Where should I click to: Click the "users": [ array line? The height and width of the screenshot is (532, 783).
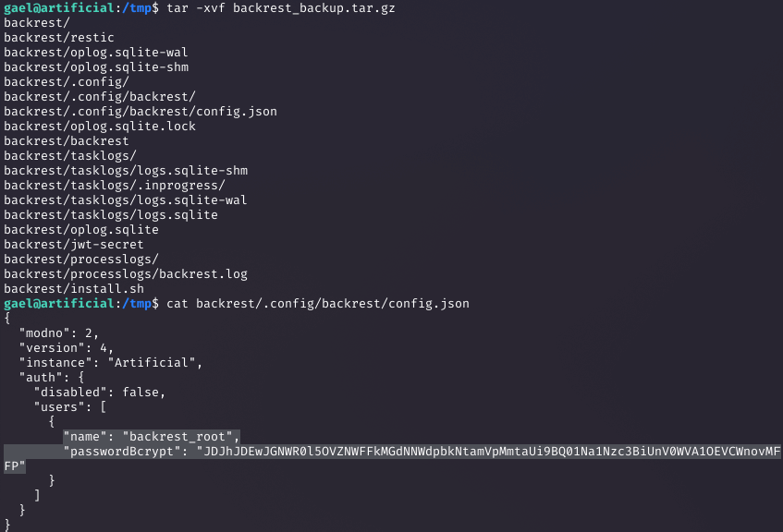70,406
